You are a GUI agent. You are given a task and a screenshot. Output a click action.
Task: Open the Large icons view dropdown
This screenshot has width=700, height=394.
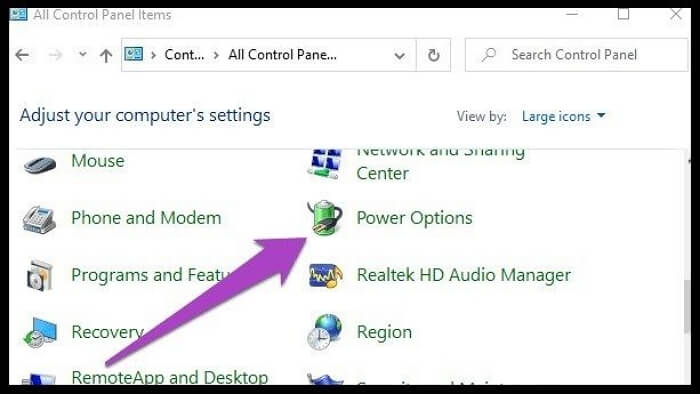563,116
